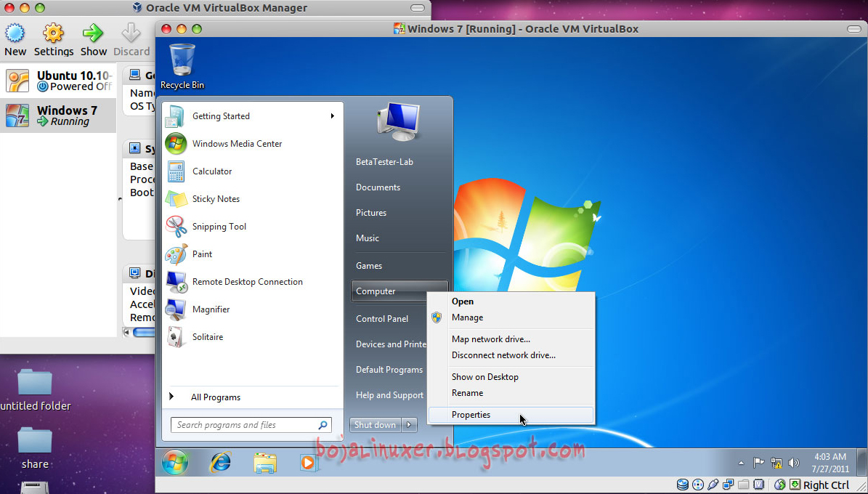Click the network adapters status icon
This screenshot has height=494, width=868.
[729, 485]
